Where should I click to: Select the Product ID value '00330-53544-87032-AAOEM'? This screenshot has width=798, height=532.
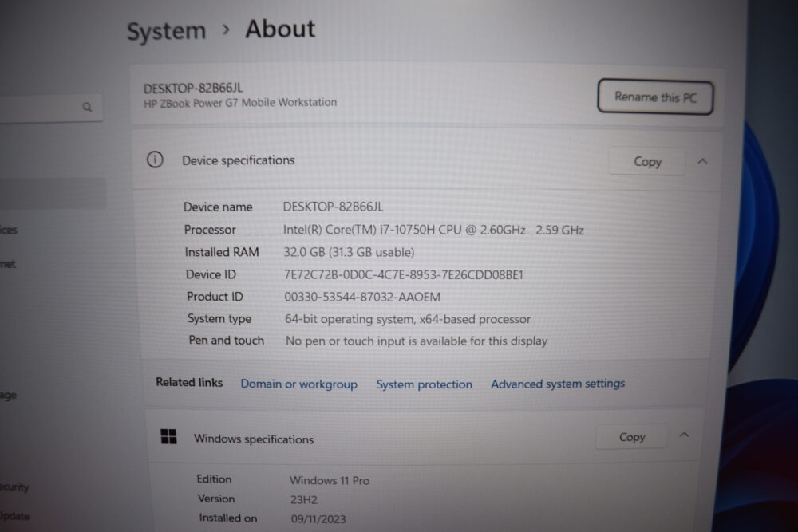(x=362, y=297)
